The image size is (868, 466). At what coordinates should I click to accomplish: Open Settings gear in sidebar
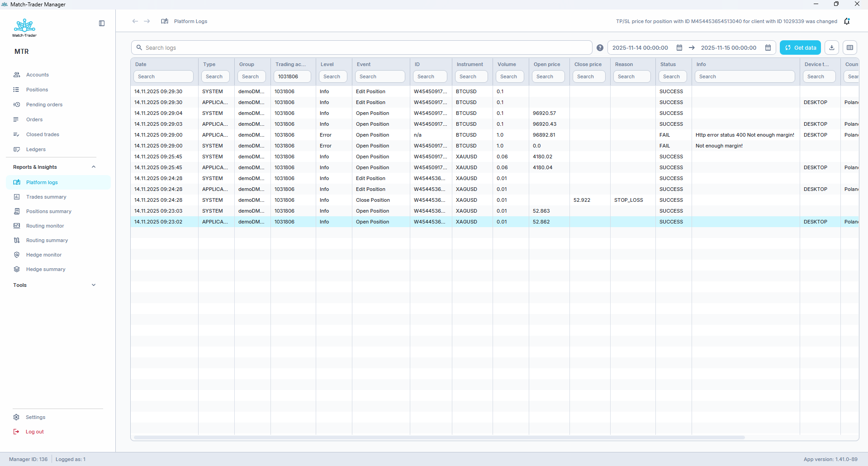coord(17,417)
